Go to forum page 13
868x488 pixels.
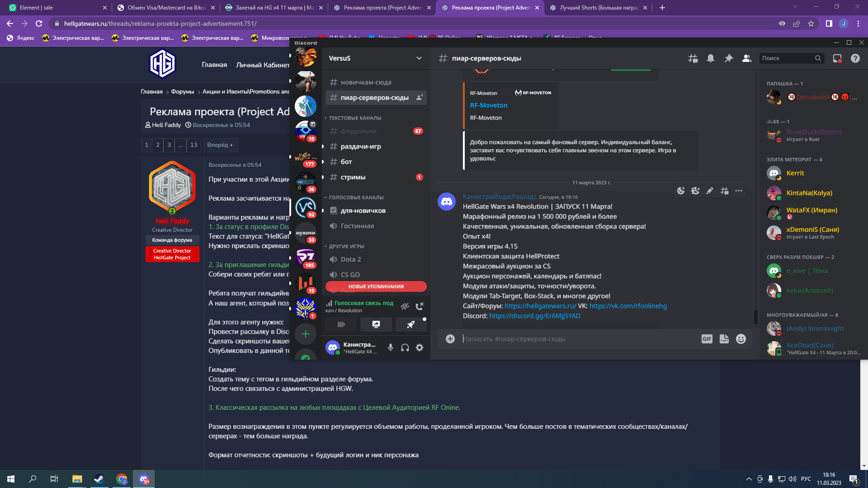pyautogui.click(x=194, y=145)
